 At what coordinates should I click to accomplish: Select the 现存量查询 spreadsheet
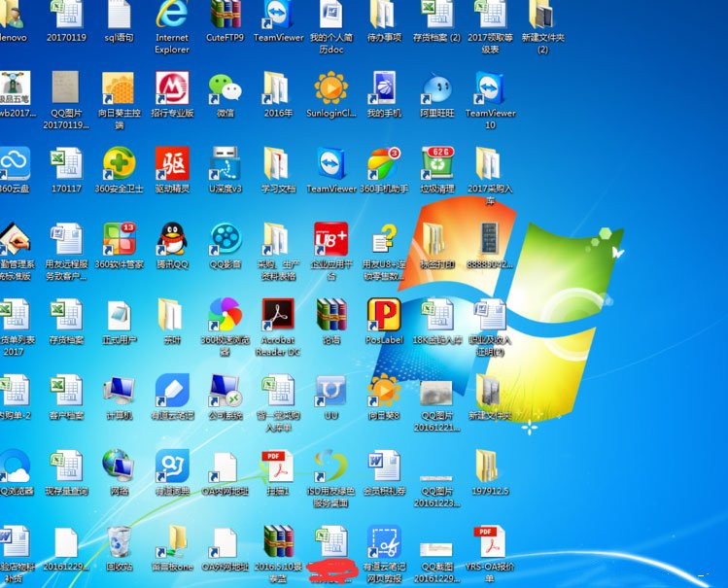click(66, 472)
